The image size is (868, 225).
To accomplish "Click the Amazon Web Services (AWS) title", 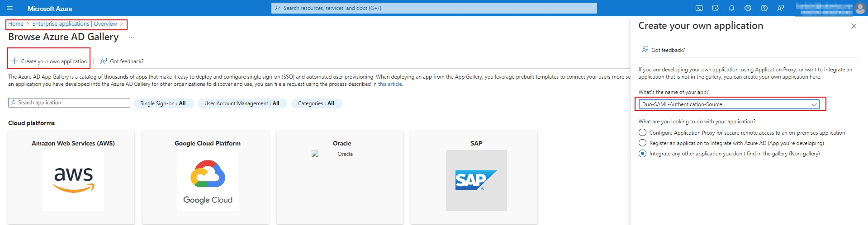I will tap(73, 143).
